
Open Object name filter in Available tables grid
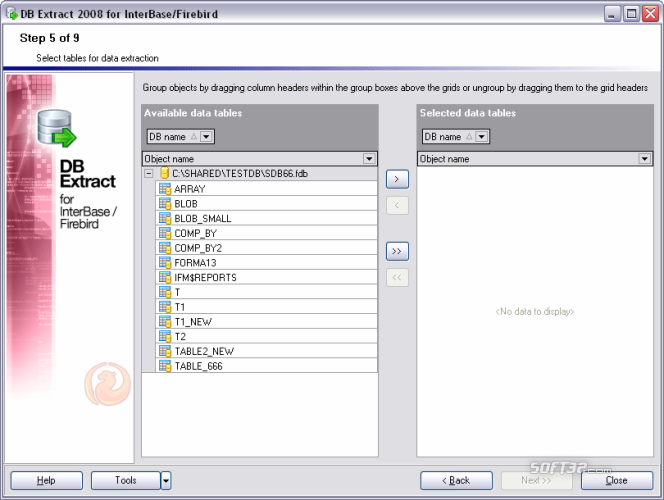369,159
